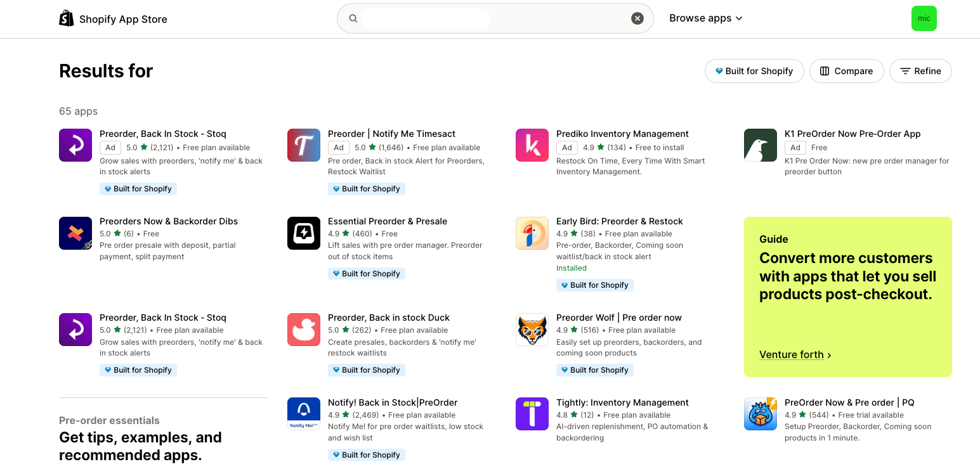This screenshot has height=476, width=980.
Task: Open the 'Convert more customers' guide heading
Action: (x=847, y=276)
